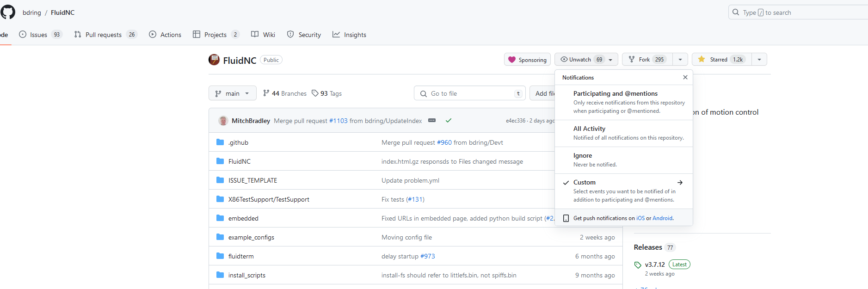This screenshot has height=289, width=868.
Task: Select Custom notification option
Action: (x=624, y=191)
